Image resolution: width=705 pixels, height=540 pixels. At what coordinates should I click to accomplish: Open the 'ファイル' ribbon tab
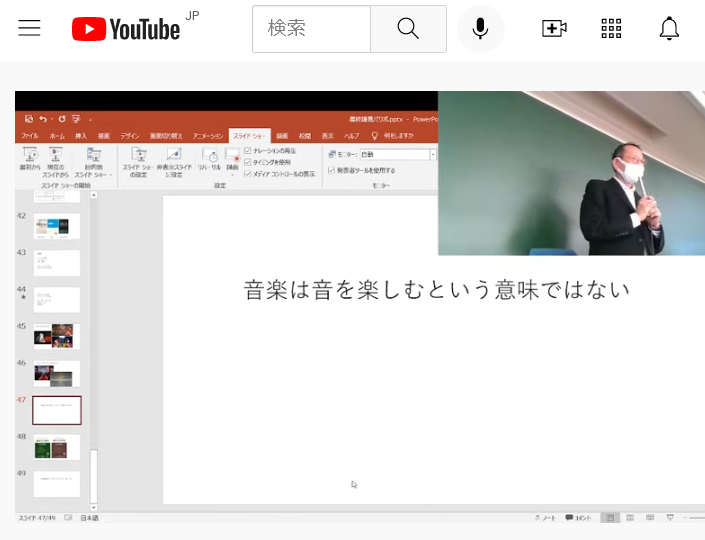[x=30, y=135]
